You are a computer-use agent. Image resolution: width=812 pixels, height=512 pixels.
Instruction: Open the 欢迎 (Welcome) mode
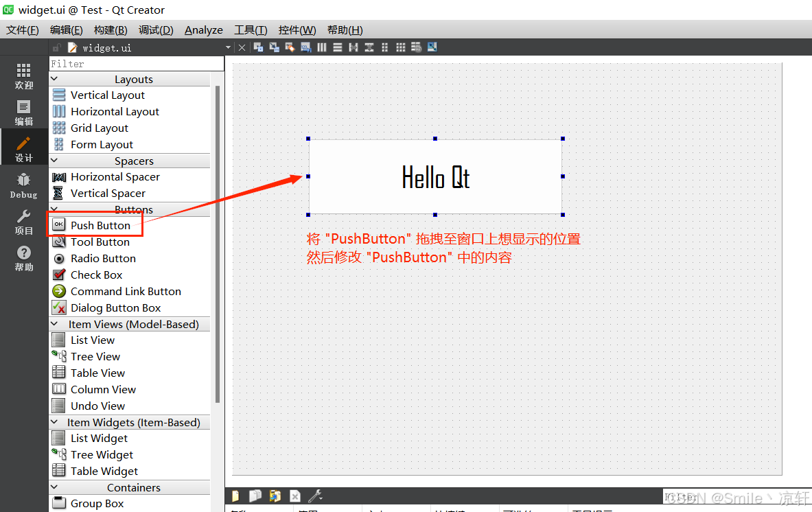24,76
